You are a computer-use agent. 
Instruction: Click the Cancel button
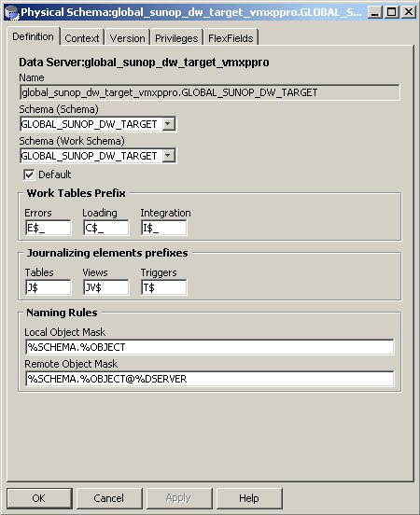tap(109, 498)
